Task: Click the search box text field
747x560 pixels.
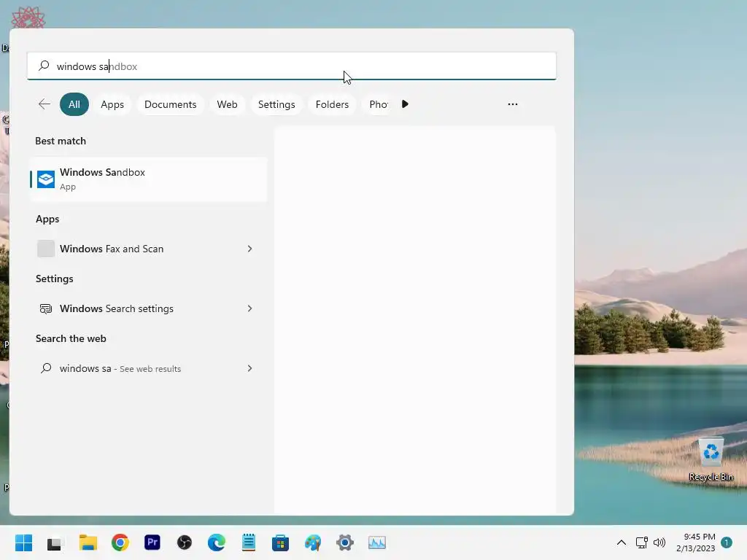Action: 292,66
